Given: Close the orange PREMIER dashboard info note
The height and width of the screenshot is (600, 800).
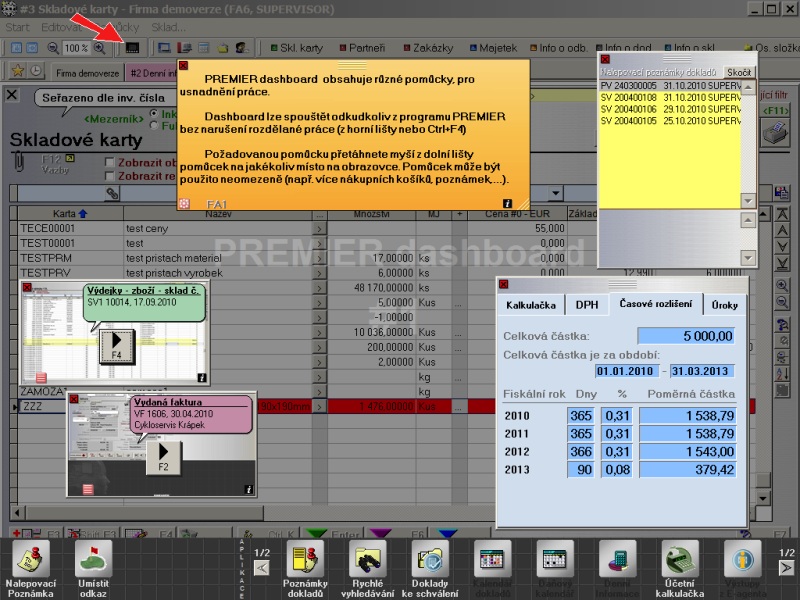Looking at the screenshot, I should coord(183,65).
